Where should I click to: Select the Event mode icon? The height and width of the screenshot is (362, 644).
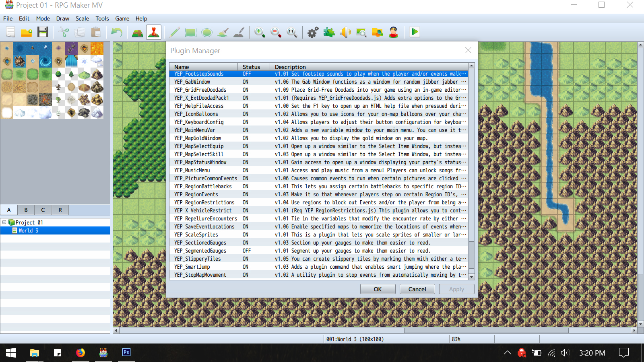[154, 32]
